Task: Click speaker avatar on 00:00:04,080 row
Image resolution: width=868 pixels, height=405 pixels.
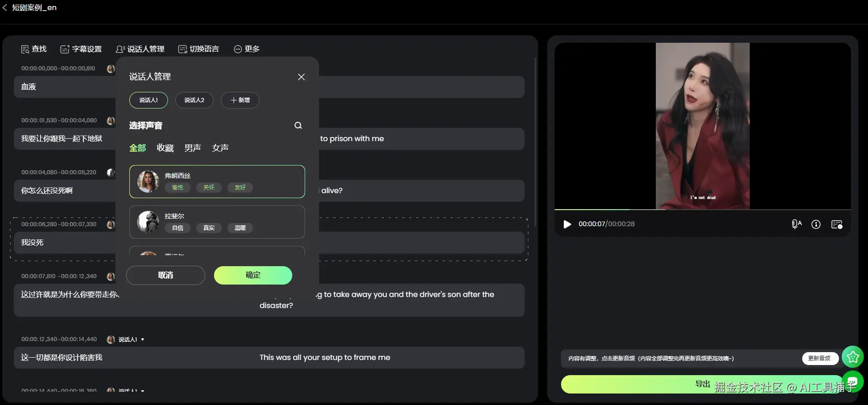Action: click(111, 173)
